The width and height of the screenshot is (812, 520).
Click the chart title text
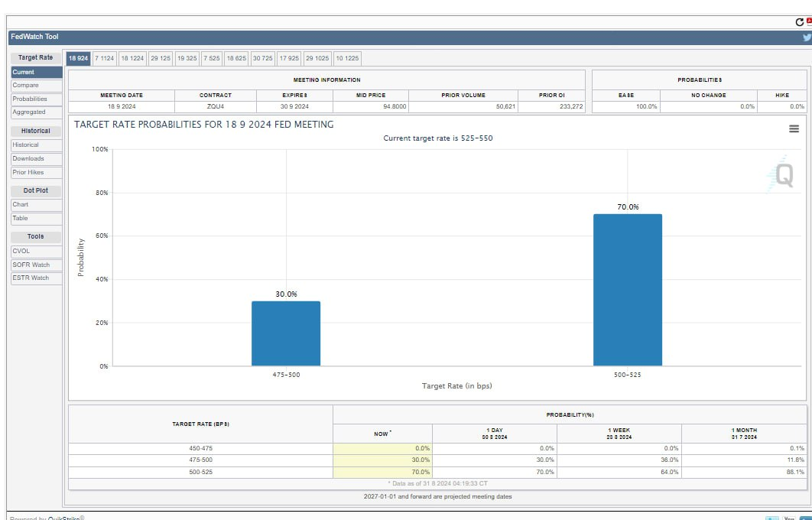tap(203, 125)
